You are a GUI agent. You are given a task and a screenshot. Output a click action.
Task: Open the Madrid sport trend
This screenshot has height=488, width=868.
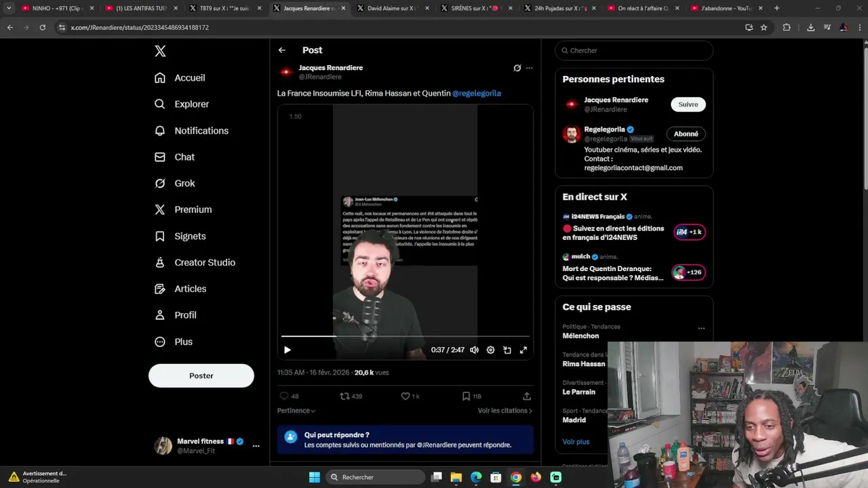pos(574,420)
